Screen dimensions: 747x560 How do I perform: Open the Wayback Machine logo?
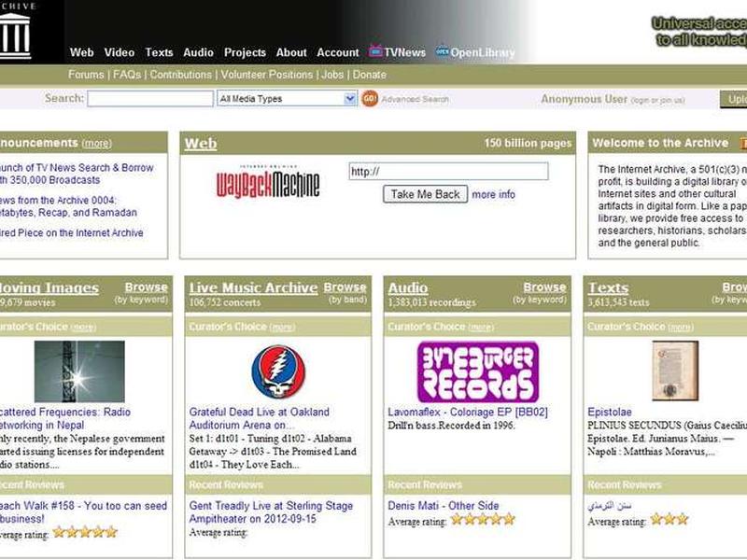268,183
